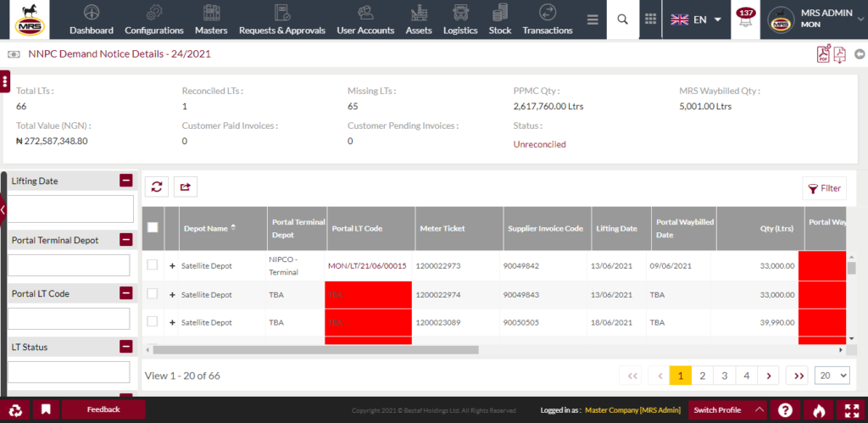Click the Portal LT Code input field
The image size is (868, 423).
click(69, 319)
